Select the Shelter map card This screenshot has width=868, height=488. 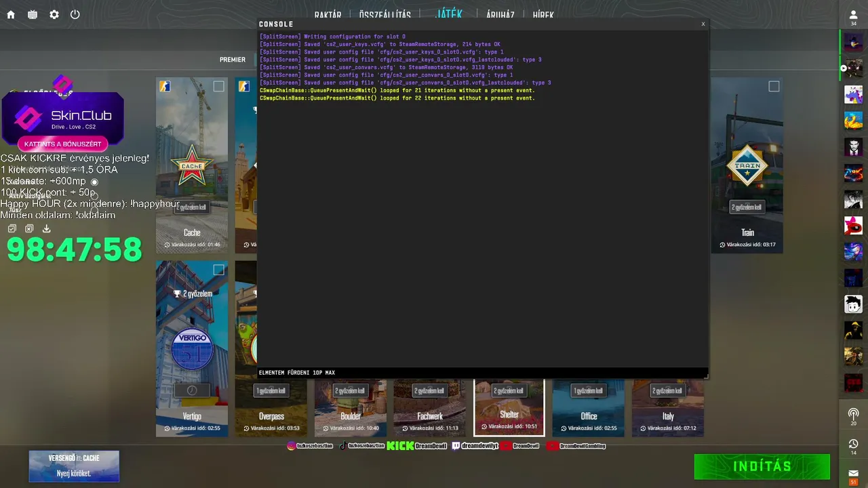(x=509, y=407)
